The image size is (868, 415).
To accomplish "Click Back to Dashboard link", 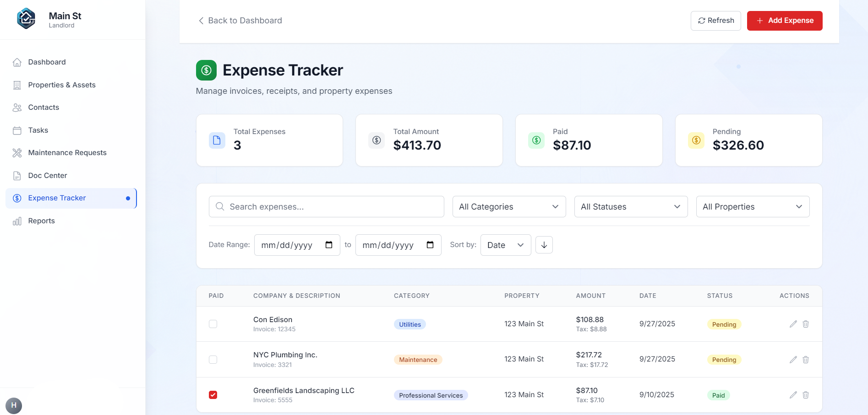I will pyautogui.click(x=240, y=21).
